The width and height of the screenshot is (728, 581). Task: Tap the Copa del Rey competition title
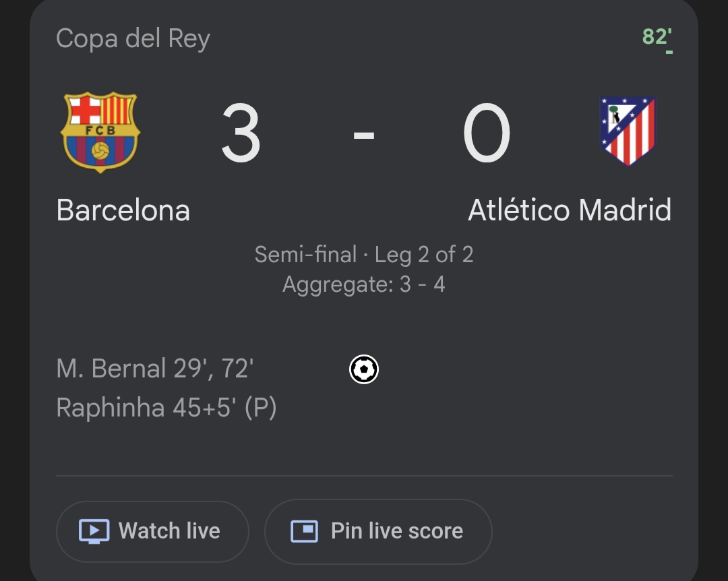tap(133, 38)
